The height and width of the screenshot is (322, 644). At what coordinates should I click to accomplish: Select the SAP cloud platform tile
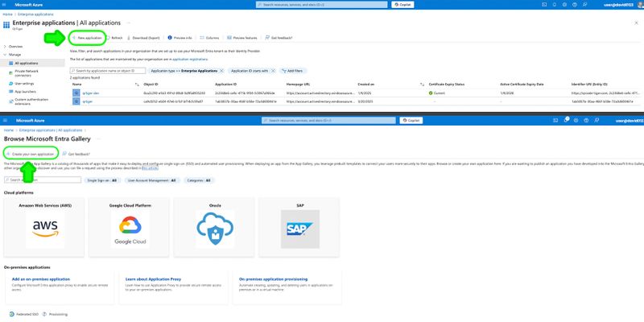(300, 227)
